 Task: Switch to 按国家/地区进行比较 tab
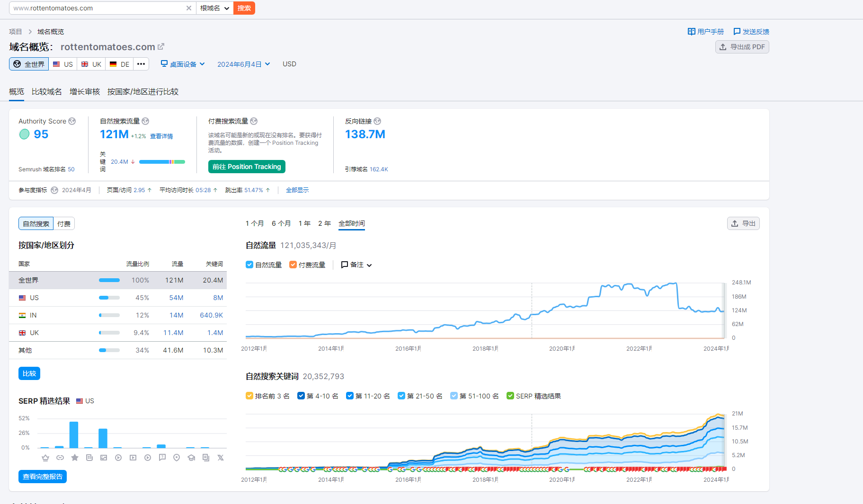(x=143, y=91)
